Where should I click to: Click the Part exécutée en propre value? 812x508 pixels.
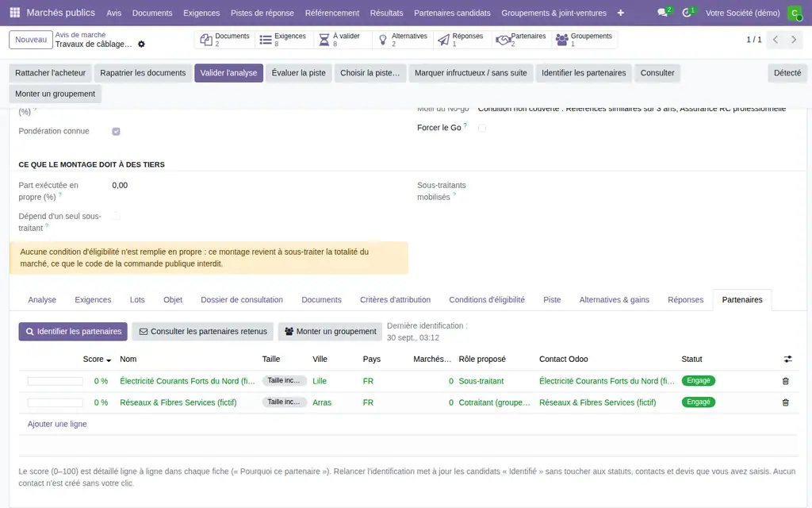[120, 185]
